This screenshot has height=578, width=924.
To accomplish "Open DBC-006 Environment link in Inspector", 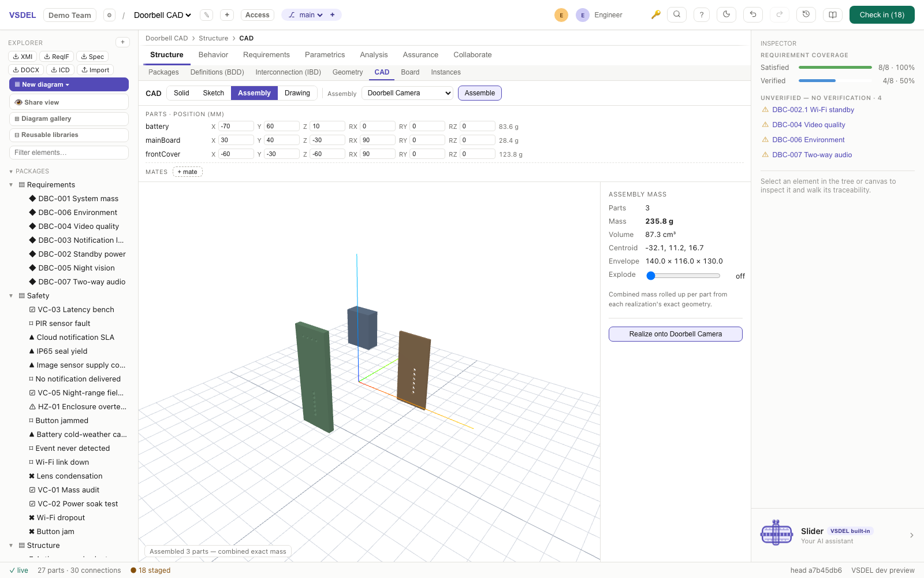I will [x=808, y=140].
